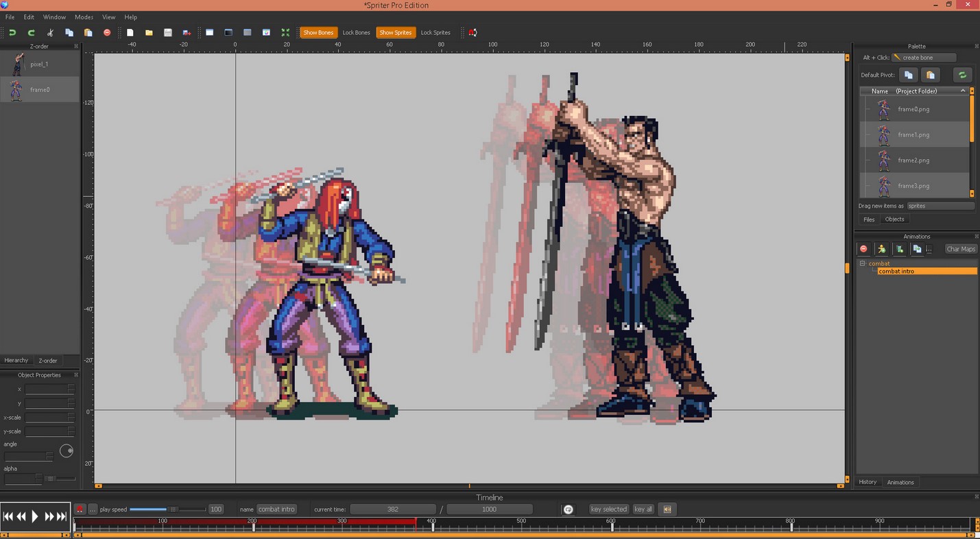Image resolution: width=980 pixels, height=539 pixels.
Task: Toggle Lock Sprites
Action: [435, 32]
